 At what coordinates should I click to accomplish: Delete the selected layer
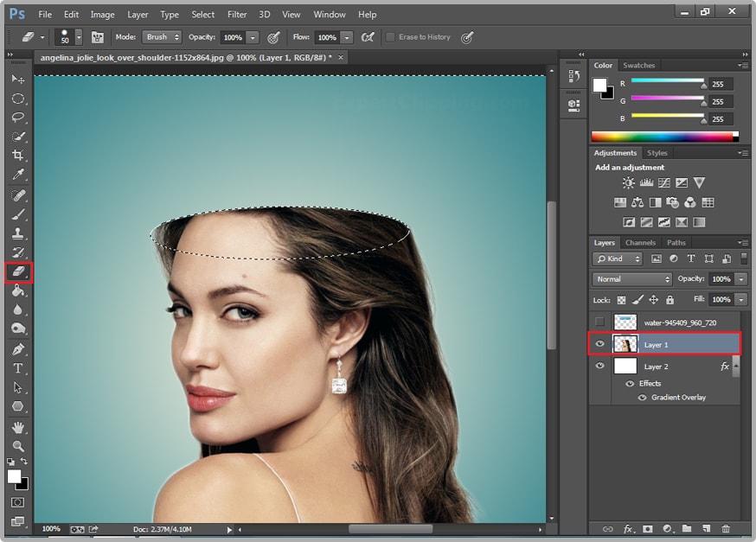click(726, 528)
